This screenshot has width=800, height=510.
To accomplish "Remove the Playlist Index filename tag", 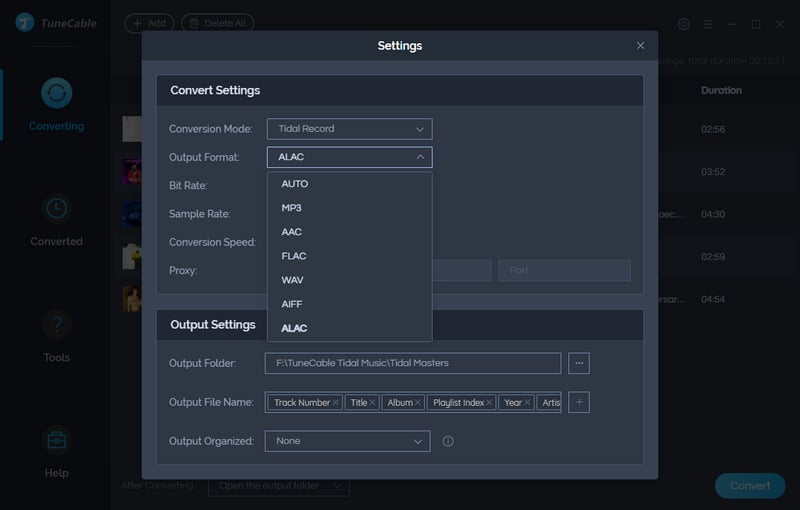I will click(489, 402).
